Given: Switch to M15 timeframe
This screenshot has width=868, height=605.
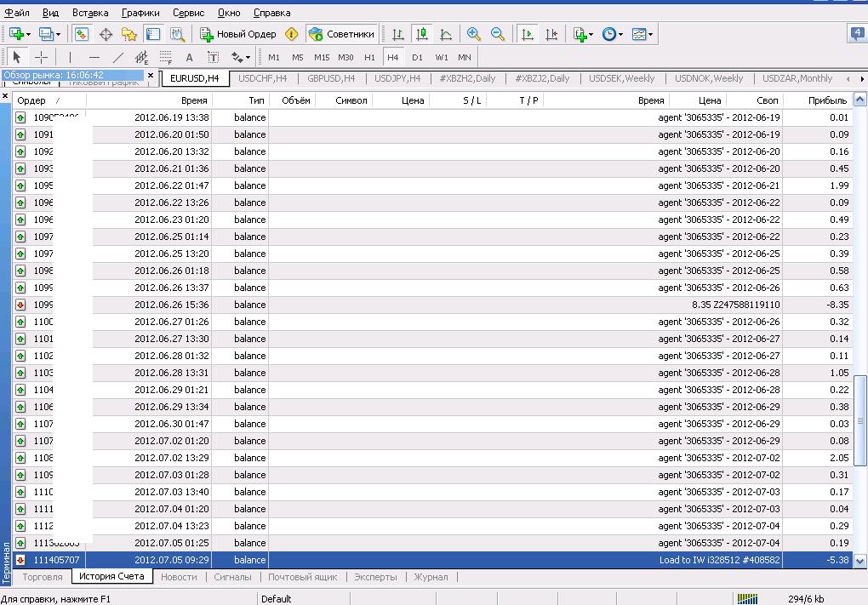Looking at the screenshot, I should [x=322, y=57].
